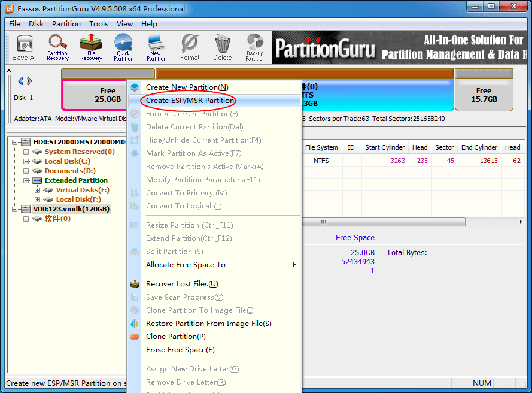532x393 pixels.
Task: Select Local Disk(C:) in tree
Action: click(68, 161)
